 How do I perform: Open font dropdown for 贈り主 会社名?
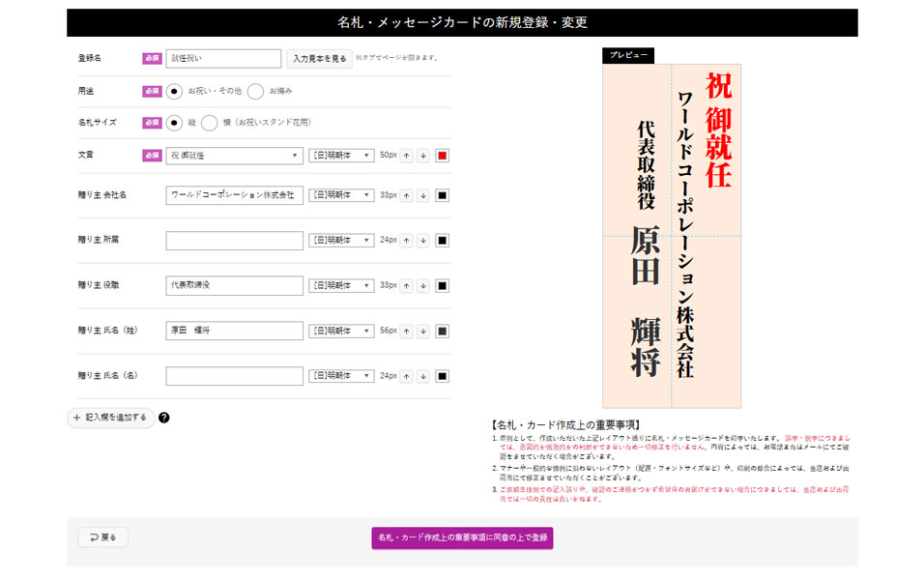point(341,194)
